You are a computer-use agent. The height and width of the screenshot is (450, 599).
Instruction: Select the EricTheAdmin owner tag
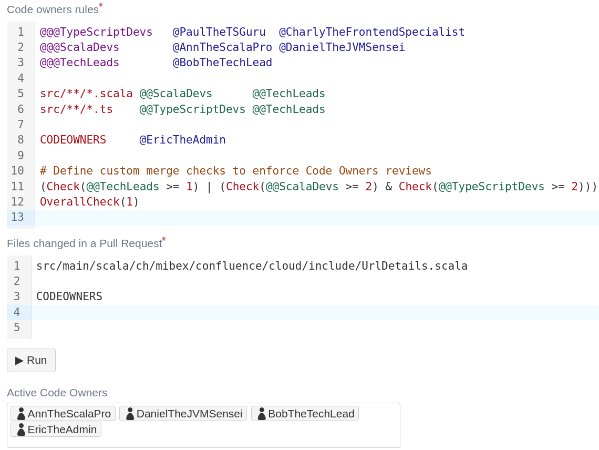click(56, 429)
